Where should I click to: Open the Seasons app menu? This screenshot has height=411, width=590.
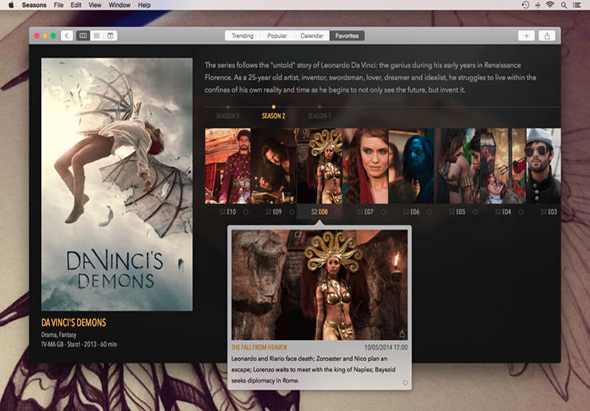34,5
